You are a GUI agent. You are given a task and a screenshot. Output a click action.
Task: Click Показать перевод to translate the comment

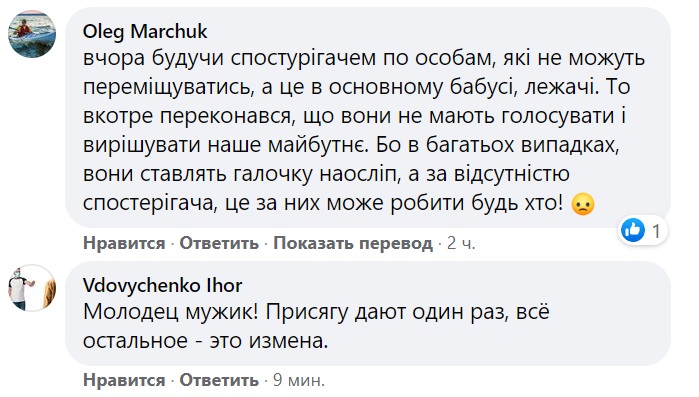[x=353, y=243]
